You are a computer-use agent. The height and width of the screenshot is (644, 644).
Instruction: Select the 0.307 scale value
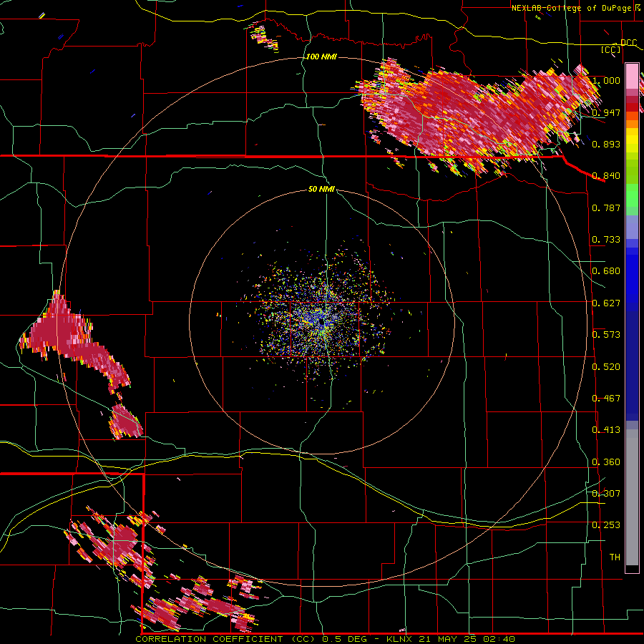[x=606, y=494]
